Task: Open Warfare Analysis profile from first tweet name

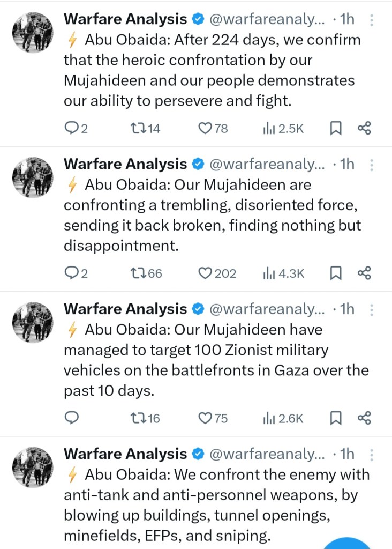Action: click(125, 19)
